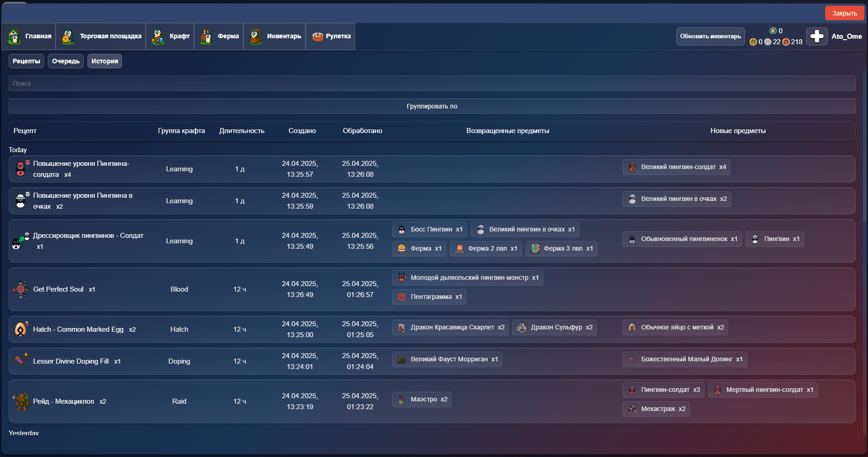Open the Инвентарь tab
This screenshot has width=868, height=457.
coord(274,36)
